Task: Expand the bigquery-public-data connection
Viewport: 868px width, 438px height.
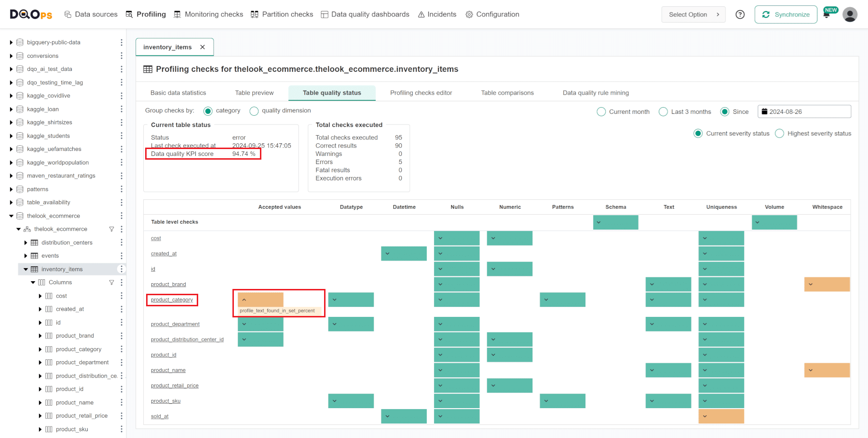Action: pyautogui.click(x=11, y=42)
